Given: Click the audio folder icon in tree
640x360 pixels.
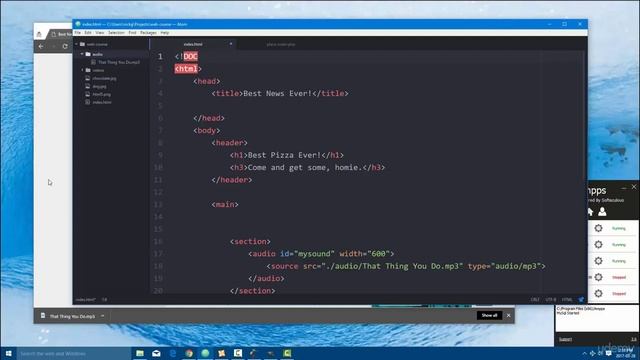Looking at the screenshot, I should click(x=88, y=54).
